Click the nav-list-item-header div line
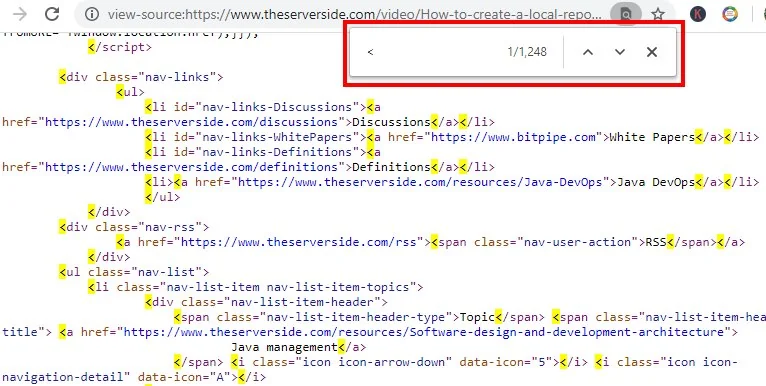Viewport: 766px width, 386px height. (266, 302)
